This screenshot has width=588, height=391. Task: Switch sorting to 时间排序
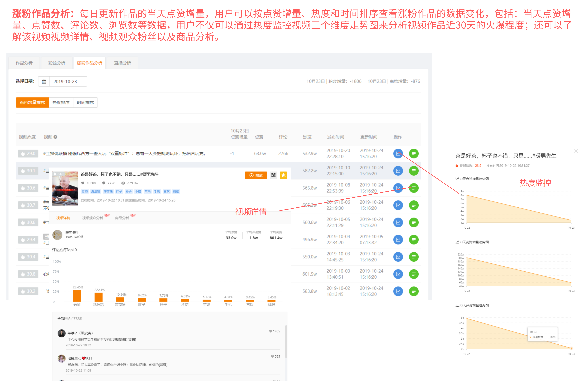tap(85, 103)
